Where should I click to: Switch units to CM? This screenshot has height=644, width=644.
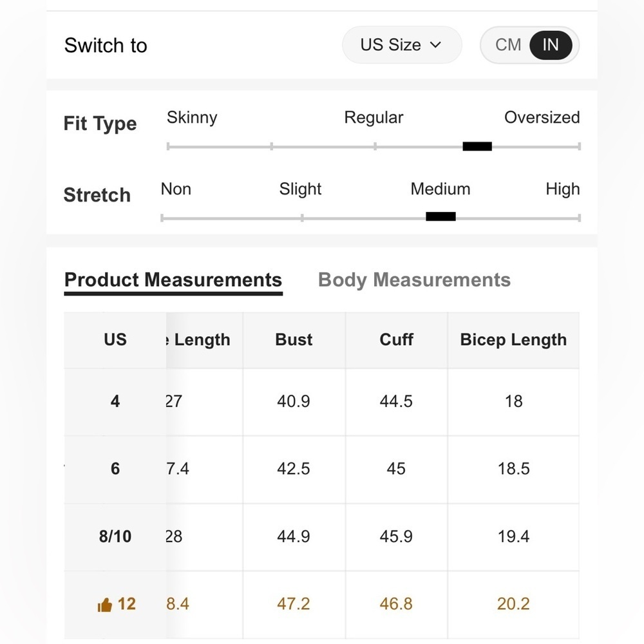[508, 45]
